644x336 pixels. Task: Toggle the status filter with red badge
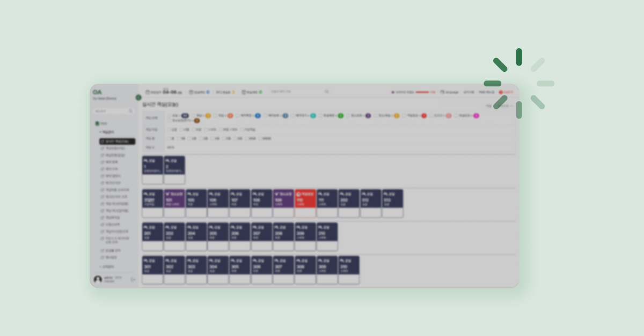[415, 116]
